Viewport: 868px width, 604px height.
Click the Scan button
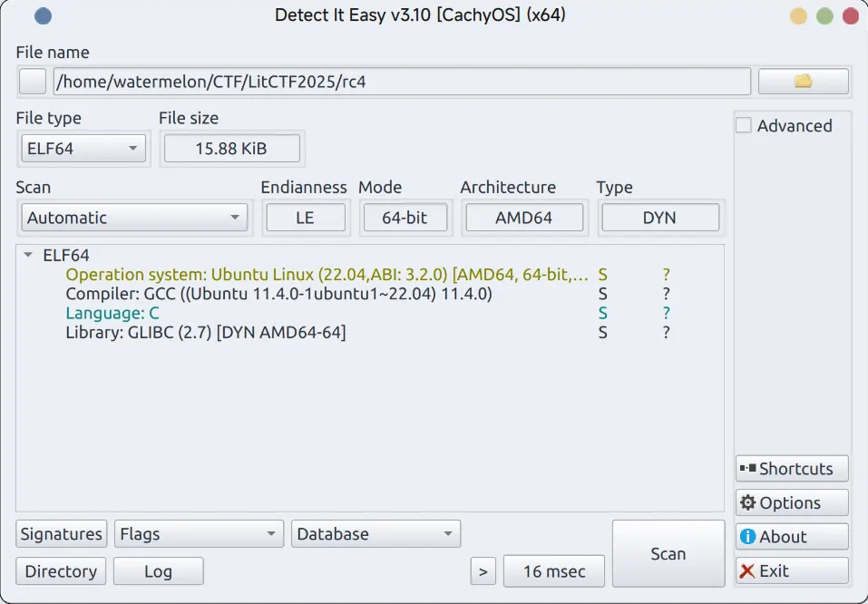pos(668,553)
